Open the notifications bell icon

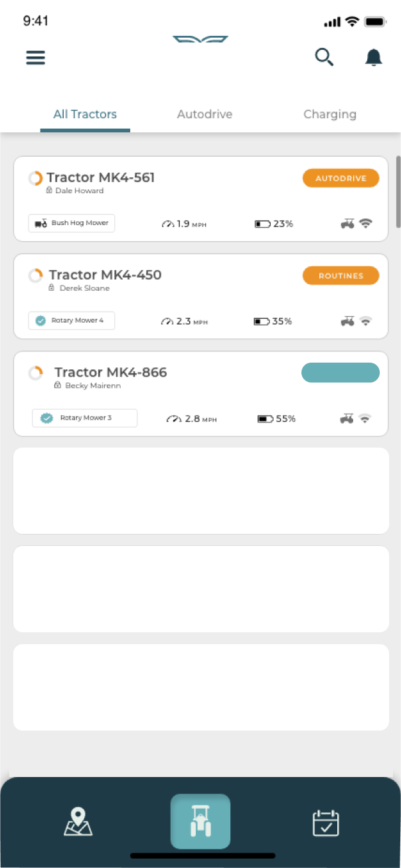click(372, 57)
